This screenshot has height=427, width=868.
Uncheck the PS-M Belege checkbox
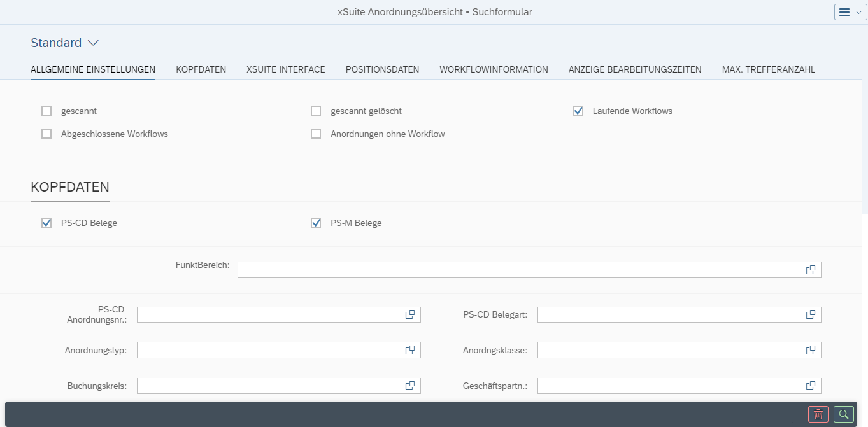click(315, 222)
